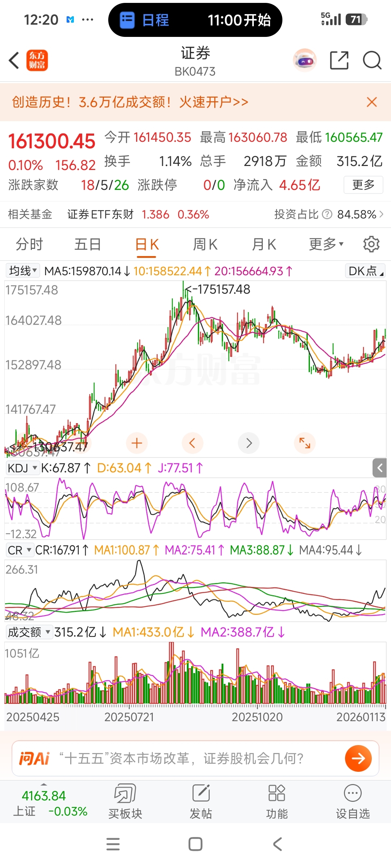
Task: Open the 均线 indicator dropdown
Action: click(23, 271)
